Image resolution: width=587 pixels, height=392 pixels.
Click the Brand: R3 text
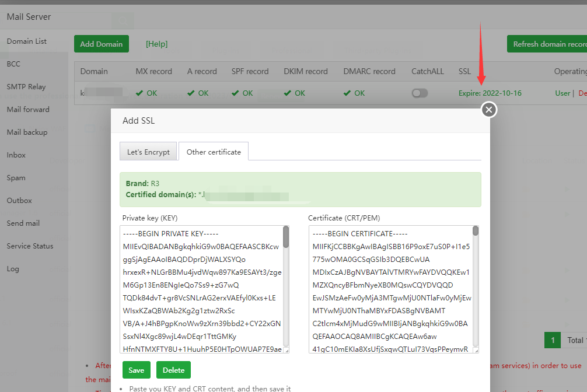click(142, 183)
